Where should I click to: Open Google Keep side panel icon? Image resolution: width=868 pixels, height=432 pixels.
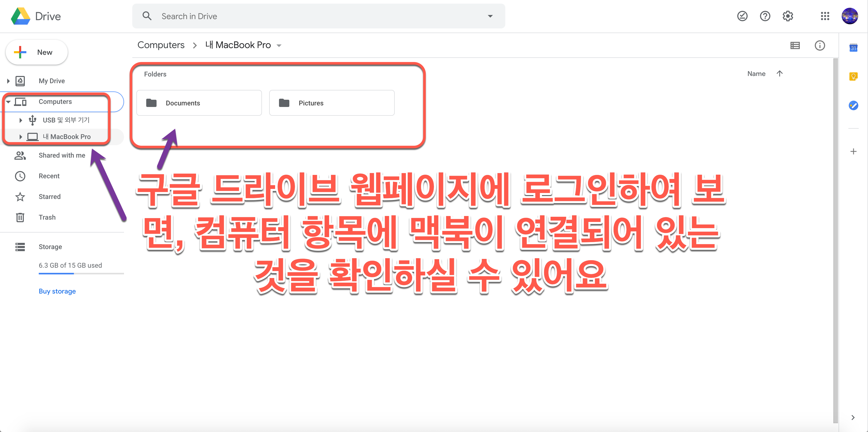[853, 76]
